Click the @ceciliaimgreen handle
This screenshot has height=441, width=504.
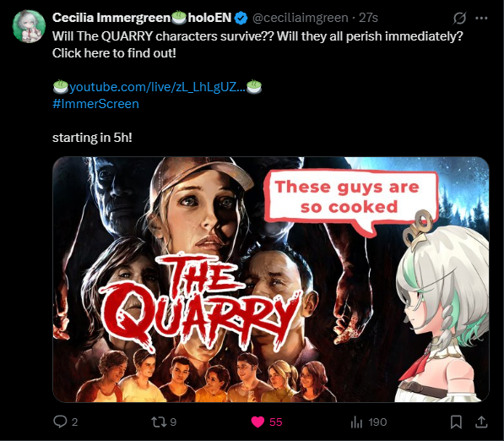tap(301, 18)
